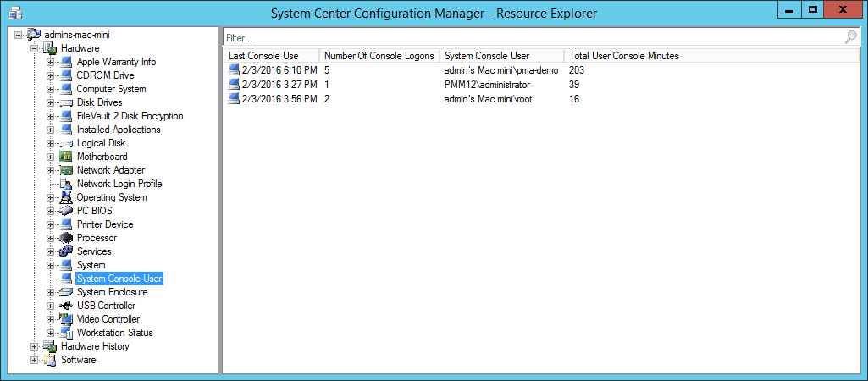This screenshot has height=381, width=868.
Task: Click the Number Of Console Logons header
Action: click(379, 56)
